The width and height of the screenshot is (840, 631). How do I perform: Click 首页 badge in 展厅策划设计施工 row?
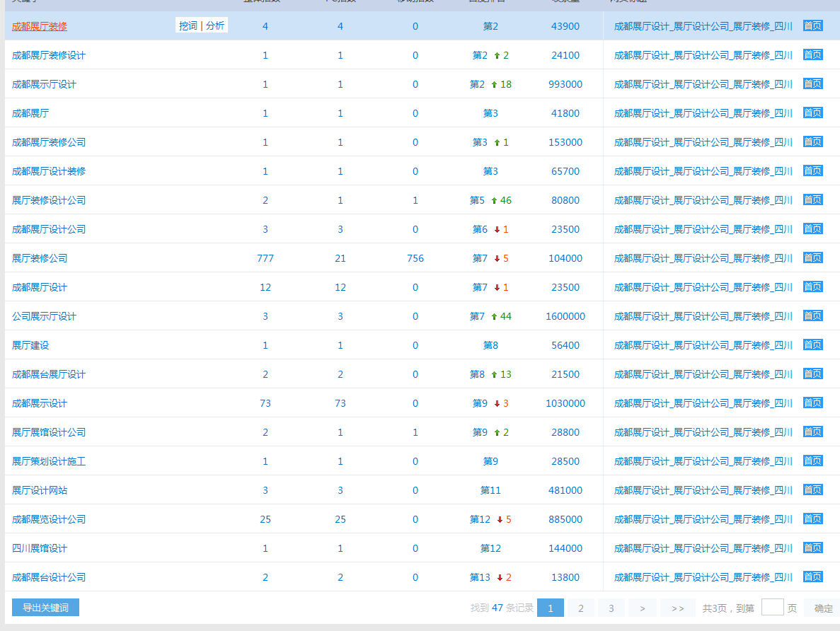pos(812,460)
